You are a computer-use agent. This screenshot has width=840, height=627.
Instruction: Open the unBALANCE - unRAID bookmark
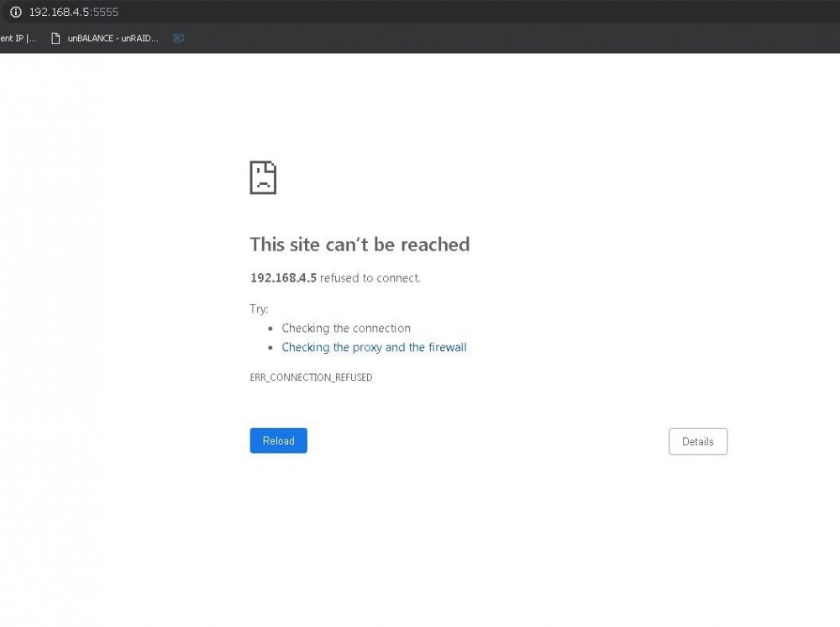[x=104, y=38]
